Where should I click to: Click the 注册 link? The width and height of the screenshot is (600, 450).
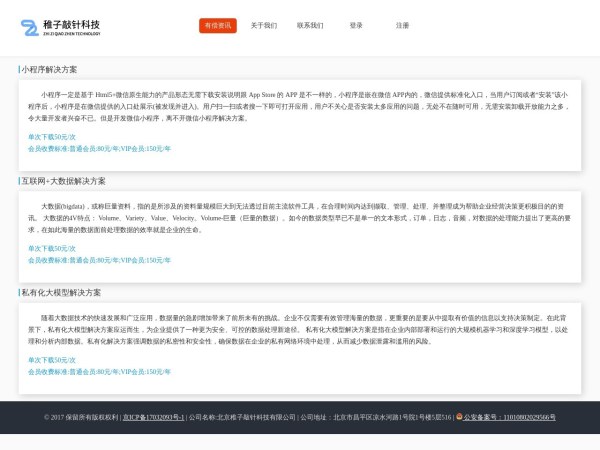click(402, 25)
